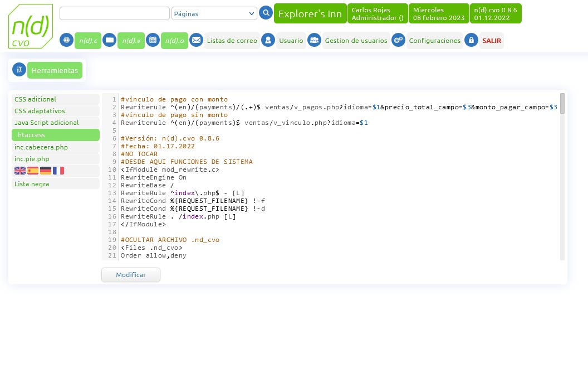This screenshot has height=368, width=588.
Task: Open Listas de correo
Action: (x=232, y=41)
